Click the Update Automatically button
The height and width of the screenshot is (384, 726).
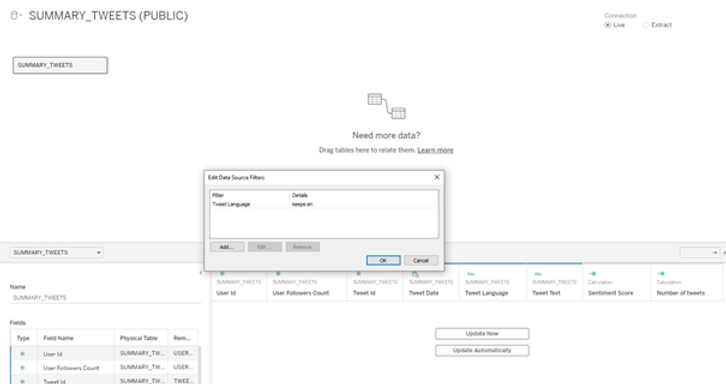pyautogui.click(x=482, y=350)
